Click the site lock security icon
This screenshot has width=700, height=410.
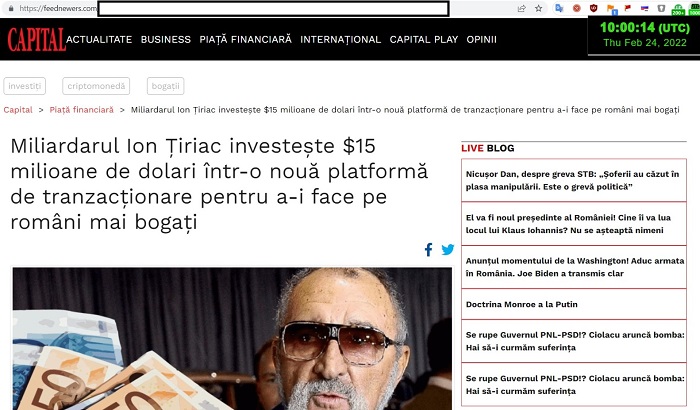tap(11, 8)
